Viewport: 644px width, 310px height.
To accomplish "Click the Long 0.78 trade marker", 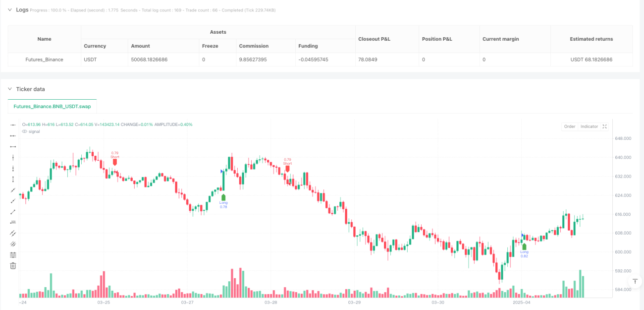I will coord(223,201).
